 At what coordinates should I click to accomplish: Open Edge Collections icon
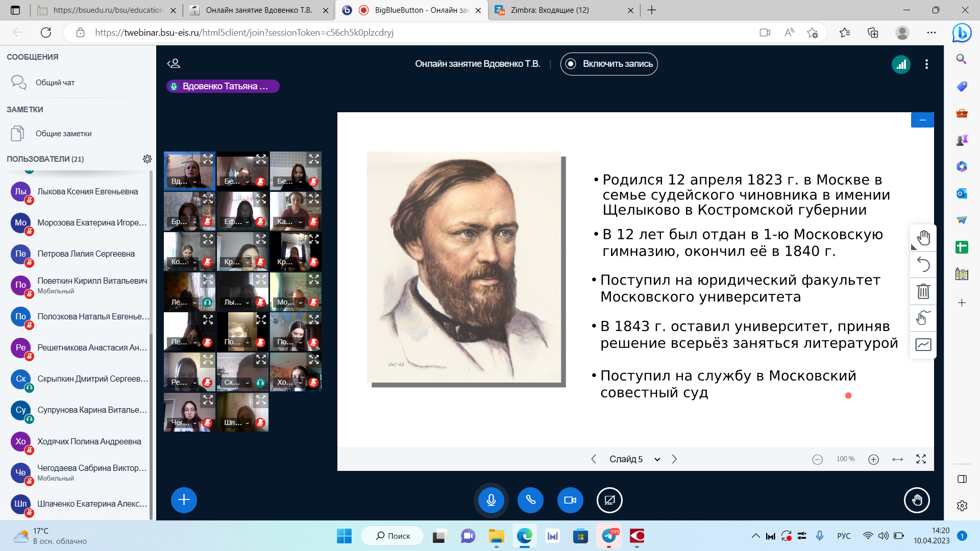[x=873, y=33]
